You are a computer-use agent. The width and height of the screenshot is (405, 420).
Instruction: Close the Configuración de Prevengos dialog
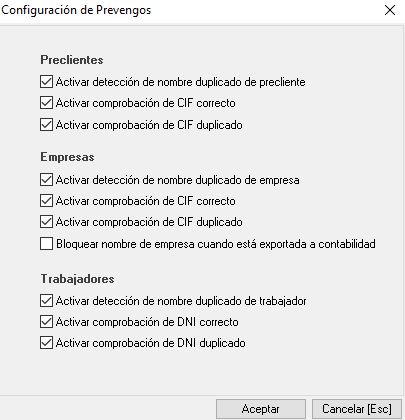coord(390,10)
